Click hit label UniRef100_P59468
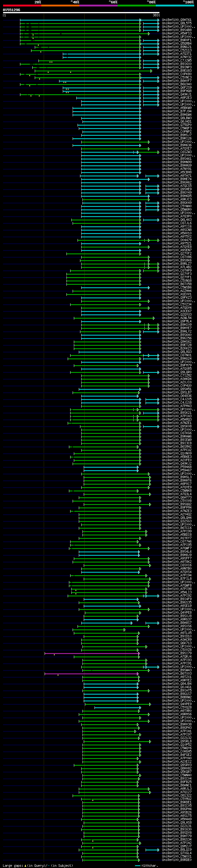 [177, 467]
